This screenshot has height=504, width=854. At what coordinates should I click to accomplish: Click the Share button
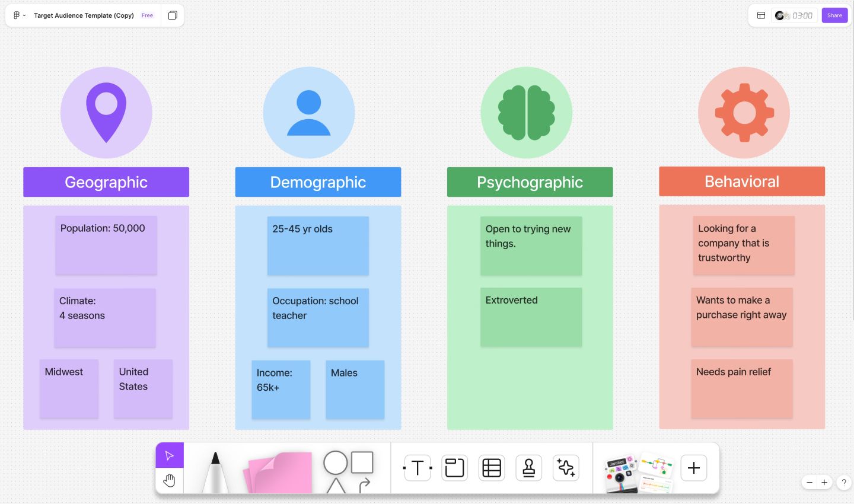click(x=834, y=15)
